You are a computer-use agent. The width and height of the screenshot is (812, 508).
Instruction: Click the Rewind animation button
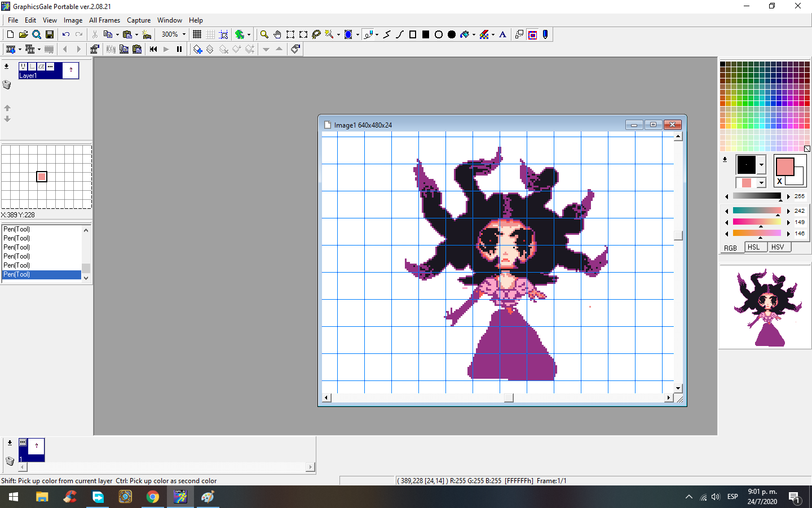(153, 49)
